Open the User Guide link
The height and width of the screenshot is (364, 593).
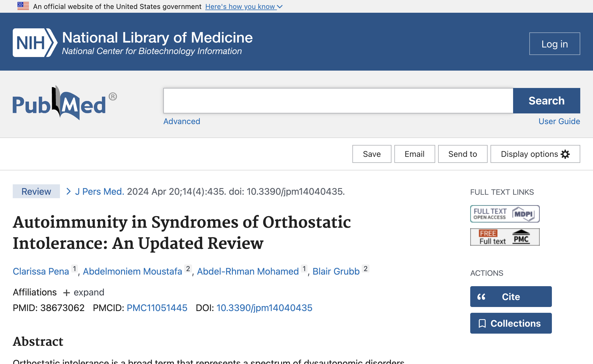(559, 121)
